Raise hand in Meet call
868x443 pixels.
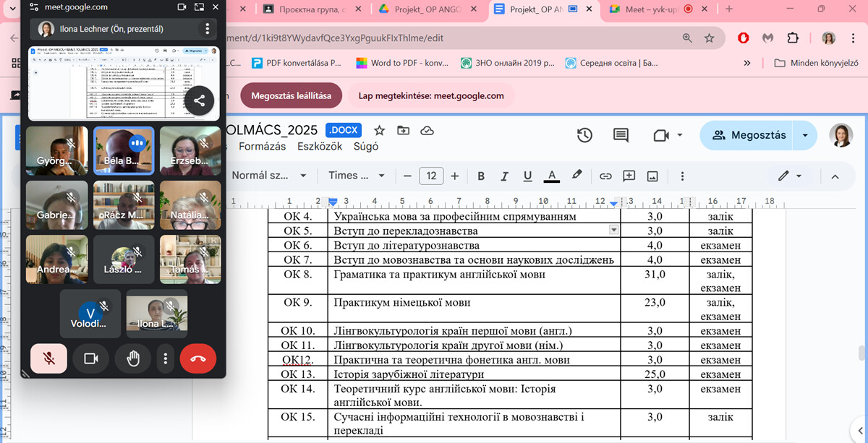[133, 358]
